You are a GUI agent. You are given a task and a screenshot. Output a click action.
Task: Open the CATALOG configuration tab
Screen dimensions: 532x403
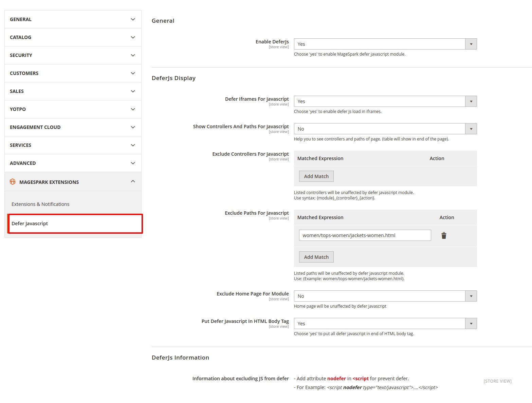73,37
